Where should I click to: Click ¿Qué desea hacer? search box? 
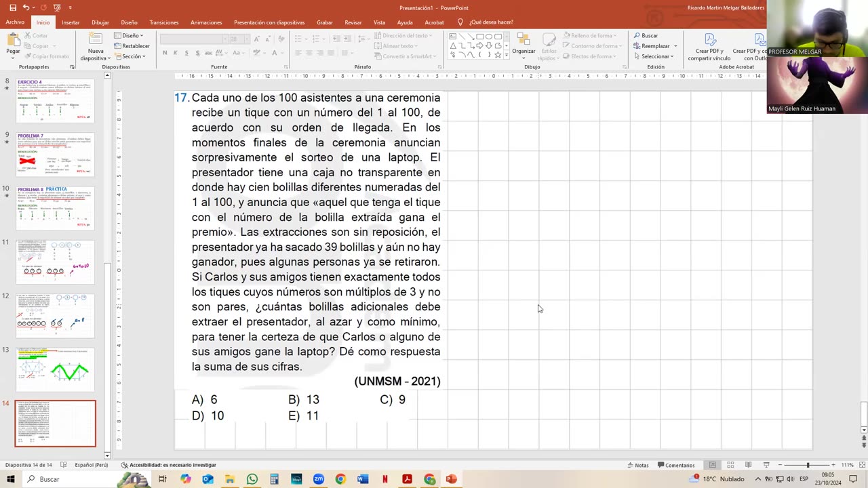[491, 22]
